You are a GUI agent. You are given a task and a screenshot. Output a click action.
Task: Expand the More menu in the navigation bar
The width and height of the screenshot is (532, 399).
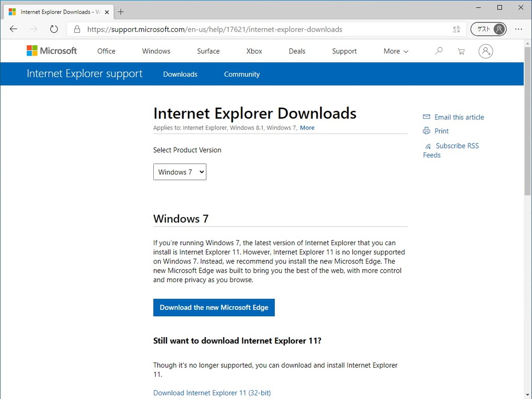(395, 51)
